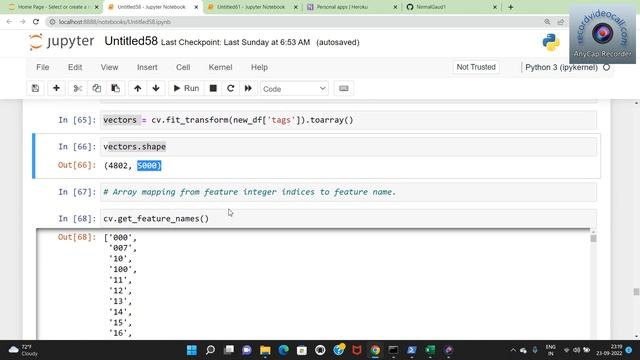Save and checkpoint the notebook
Viewport: 640px width, 360px height.
pyautogui.click(x=36, y=88)
